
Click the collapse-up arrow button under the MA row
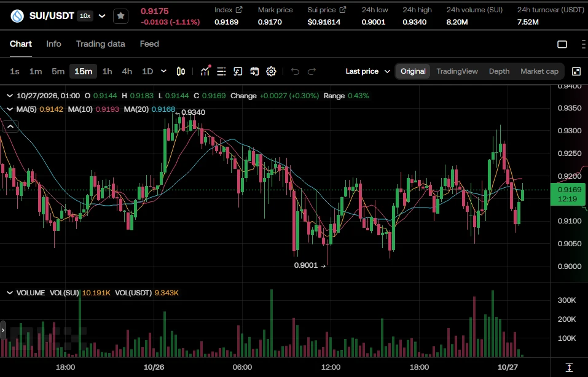(x=10, y=126)
